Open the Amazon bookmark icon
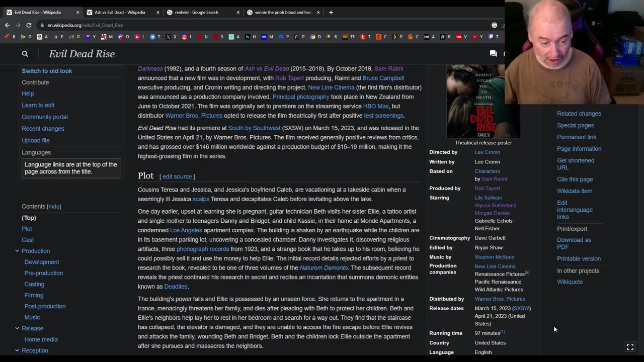The image size is (644, 362). pyautogui.click(x=39, y=37)
